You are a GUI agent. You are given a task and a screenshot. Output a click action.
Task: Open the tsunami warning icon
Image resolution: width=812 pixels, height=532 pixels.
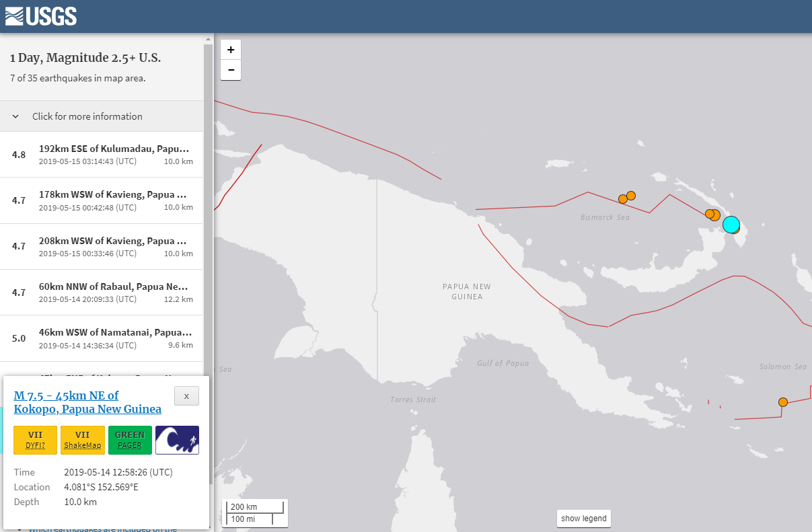(x=177, y=440)
